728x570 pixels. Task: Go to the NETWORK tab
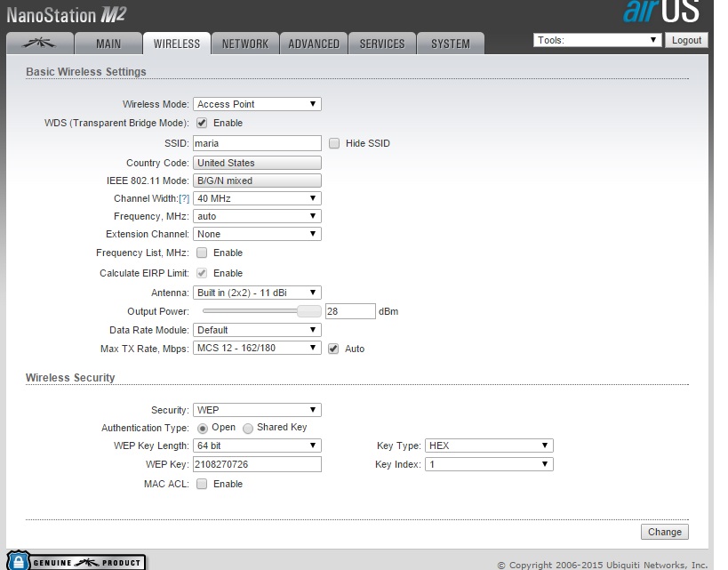245,44
